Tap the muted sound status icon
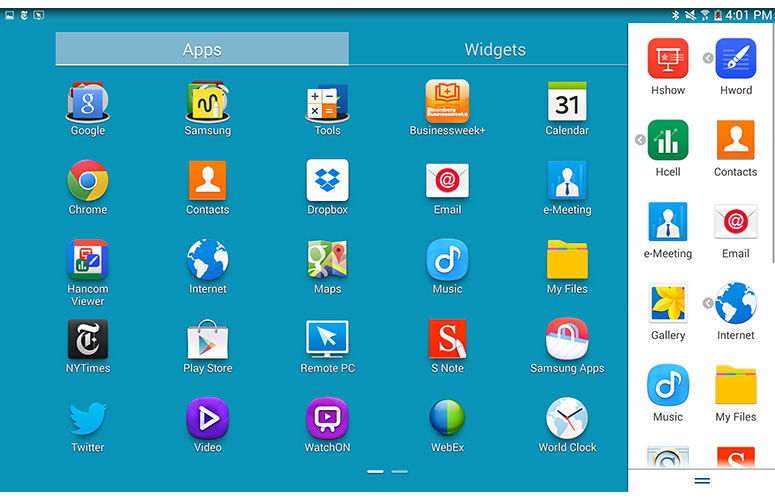The image size is (775, 500). [x=690, y=15]
